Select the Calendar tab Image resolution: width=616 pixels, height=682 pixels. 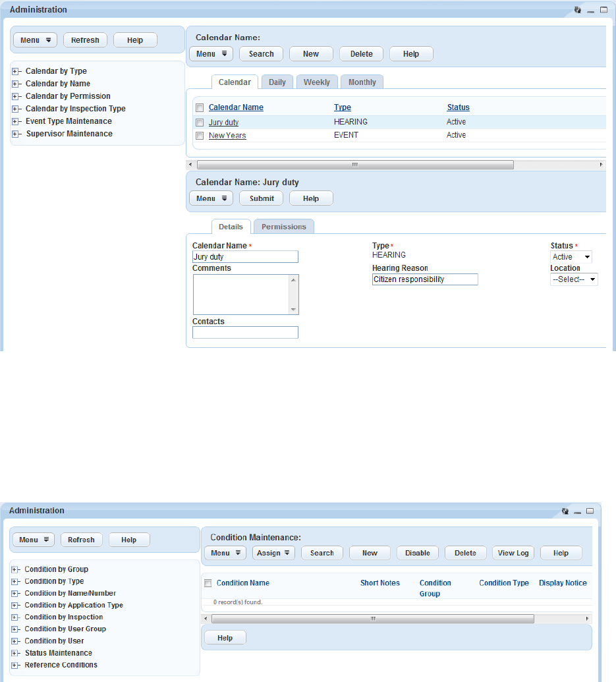[235, 82]
